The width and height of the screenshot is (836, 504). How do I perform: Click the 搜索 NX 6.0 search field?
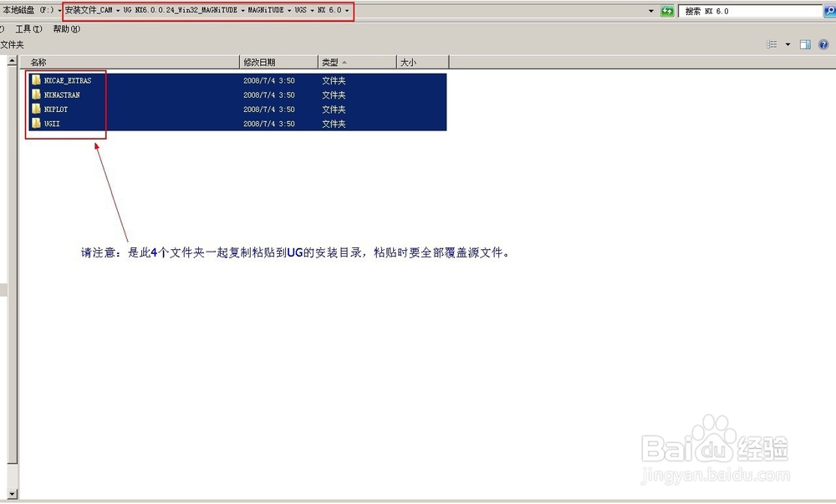[750, 11]
